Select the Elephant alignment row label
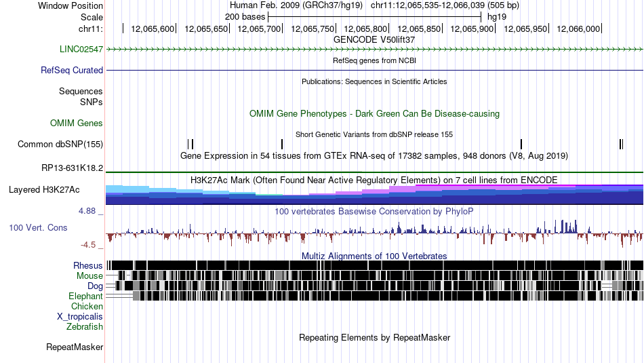This screenshot has width=644, height=363. [x=85, y=296]
